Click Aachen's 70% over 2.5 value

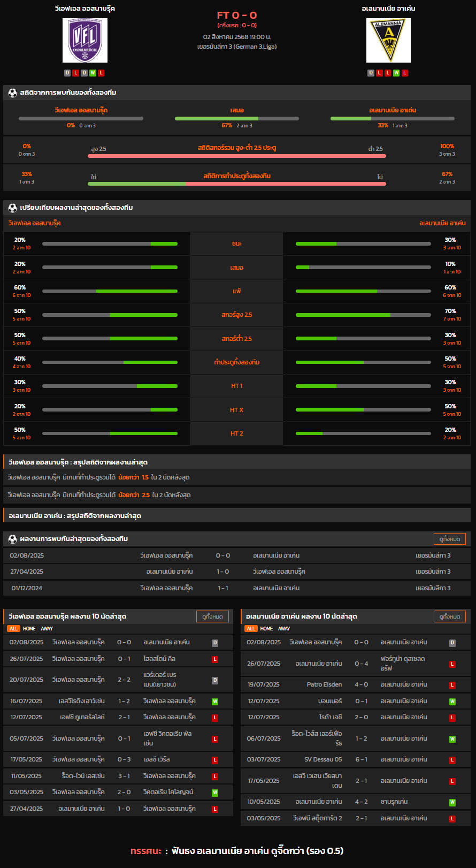pos(450,311)
